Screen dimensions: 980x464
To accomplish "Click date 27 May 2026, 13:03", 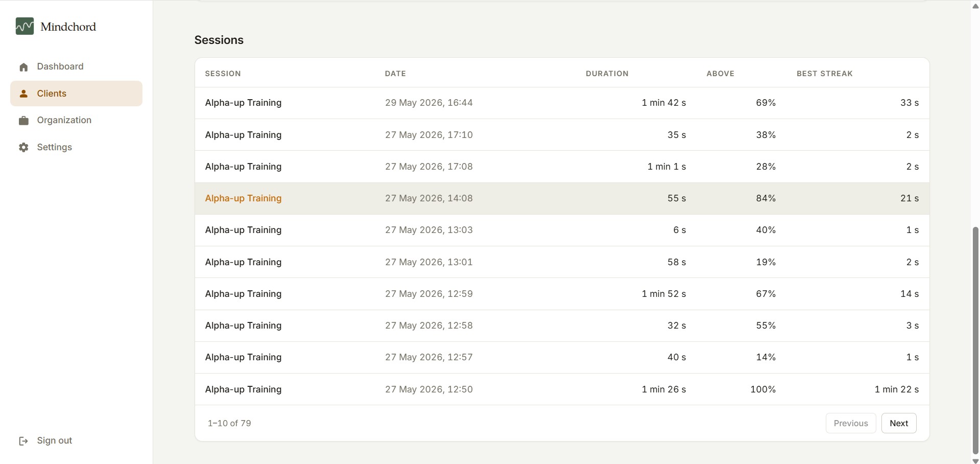I will pyautogui.click(x=428, y=230).
